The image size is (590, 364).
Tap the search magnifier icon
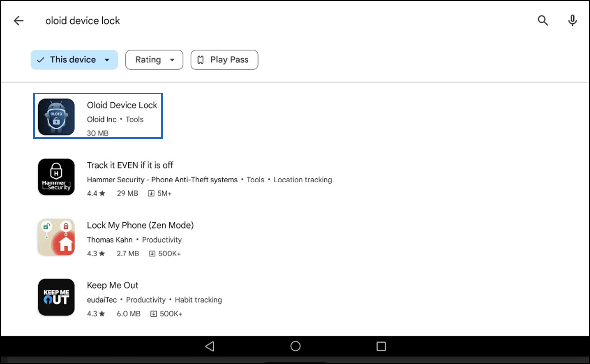543,21
